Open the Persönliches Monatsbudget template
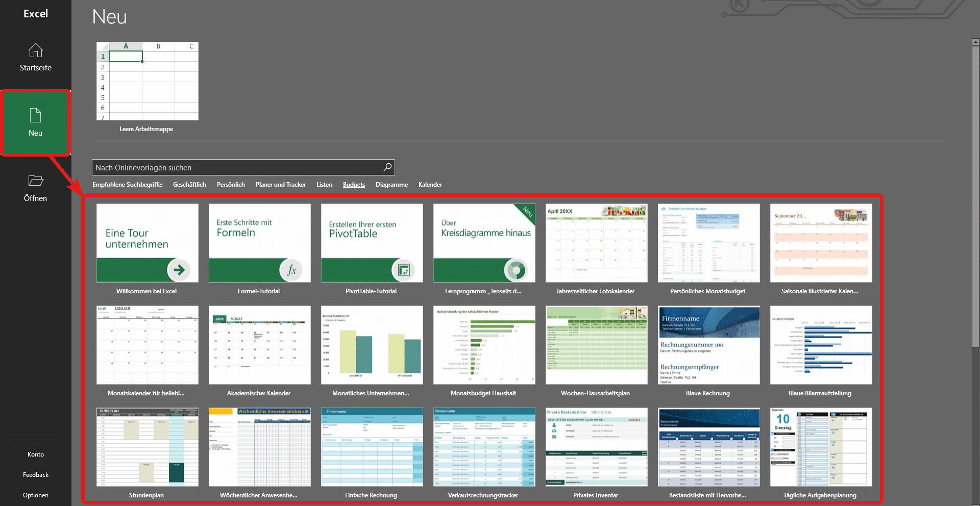The width and height of the screenshot is (980, 506). 708,243
